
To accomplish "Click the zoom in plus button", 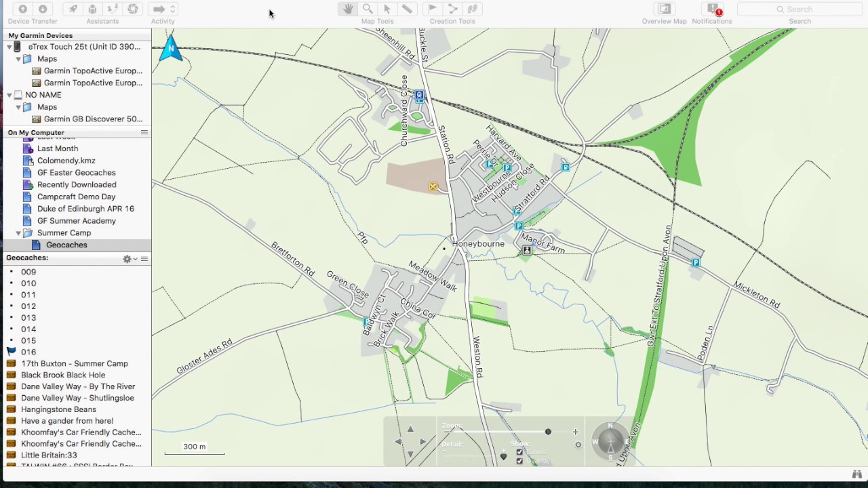I will tap(576, 432).
